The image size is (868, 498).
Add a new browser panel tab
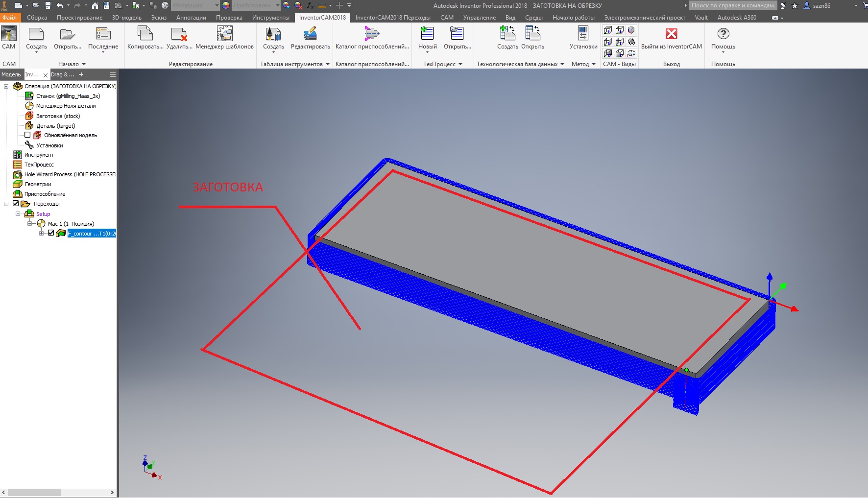[81, 75]
